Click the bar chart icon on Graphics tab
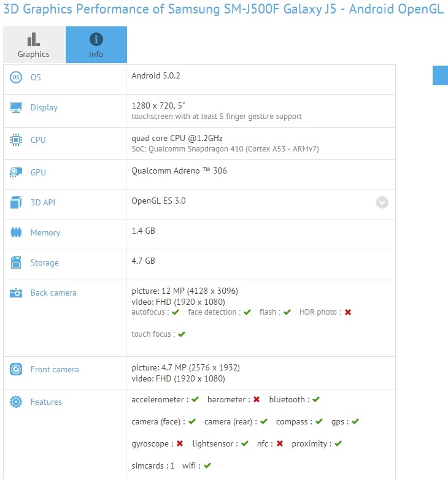The width and height of the screenshot is (448, 479). 33,39
